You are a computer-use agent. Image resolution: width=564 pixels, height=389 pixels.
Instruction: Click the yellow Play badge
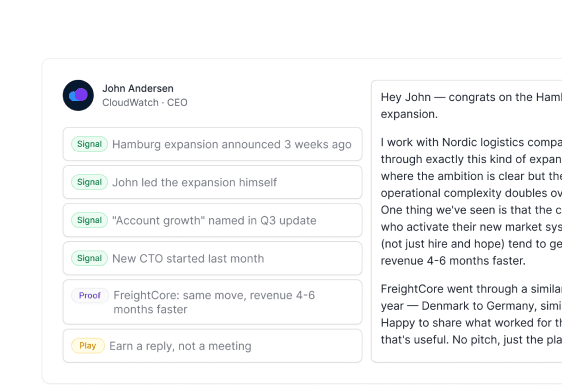[88, 346]
